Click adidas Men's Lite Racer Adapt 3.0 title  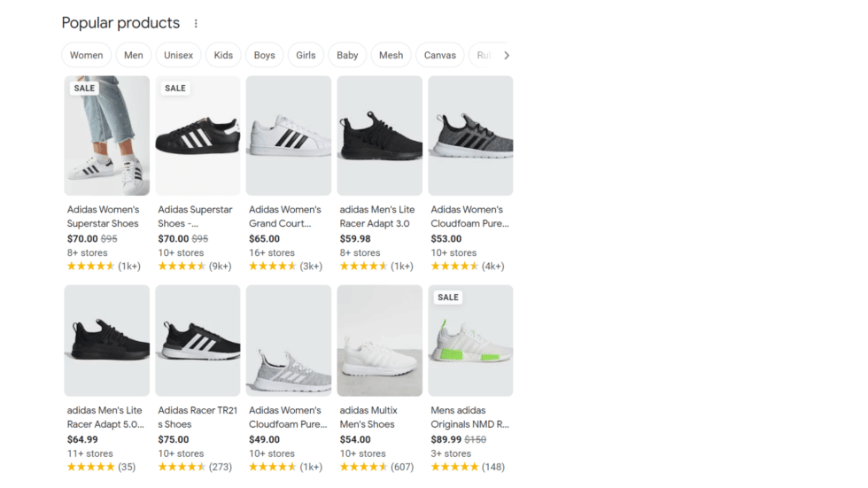[x=377, y=216]
